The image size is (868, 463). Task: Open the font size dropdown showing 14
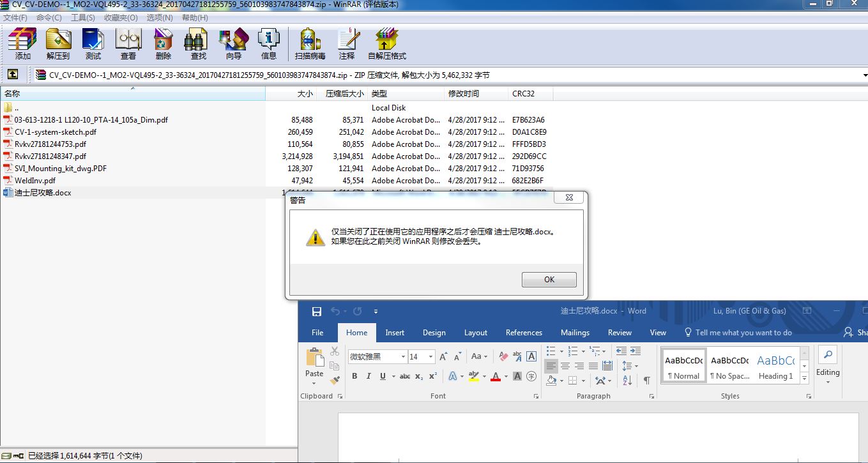[x=431, y=356]
